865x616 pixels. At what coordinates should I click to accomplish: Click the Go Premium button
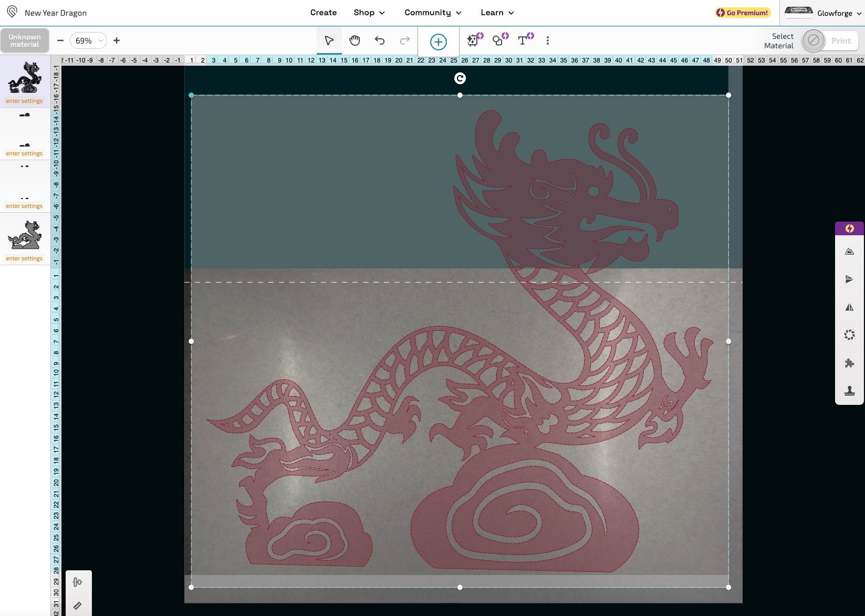point(742,13)
